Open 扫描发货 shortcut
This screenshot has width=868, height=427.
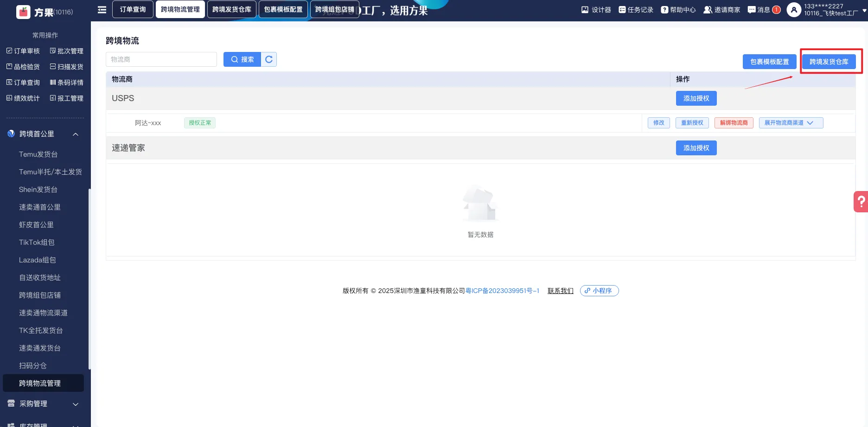tap(67, 67)
